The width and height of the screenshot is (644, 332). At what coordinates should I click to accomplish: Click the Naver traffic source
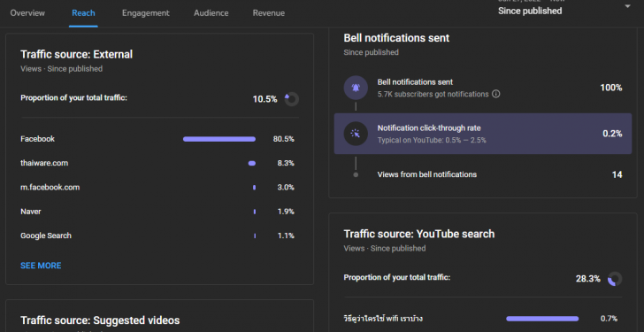tap(31, 212)
